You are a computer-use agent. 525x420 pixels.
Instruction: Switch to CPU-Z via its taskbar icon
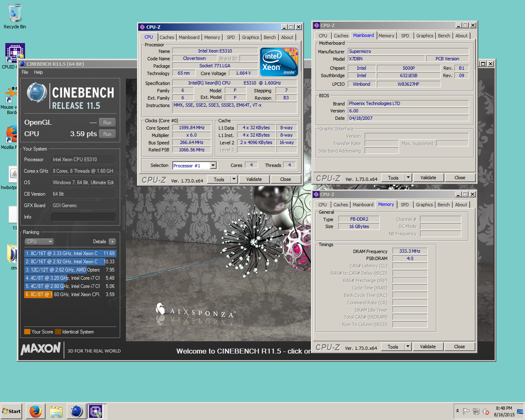[x=96, y=411]
